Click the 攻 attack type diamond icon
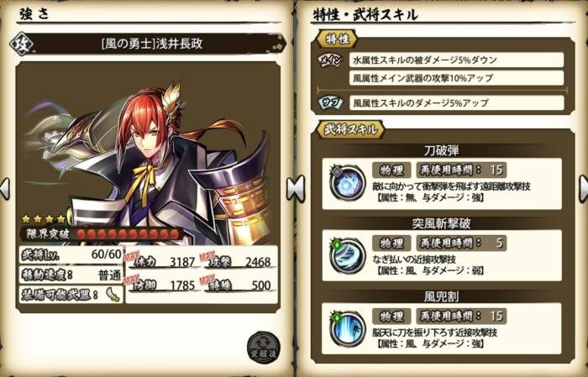This screenshot has height=377, width=588. tap(21, 45)
